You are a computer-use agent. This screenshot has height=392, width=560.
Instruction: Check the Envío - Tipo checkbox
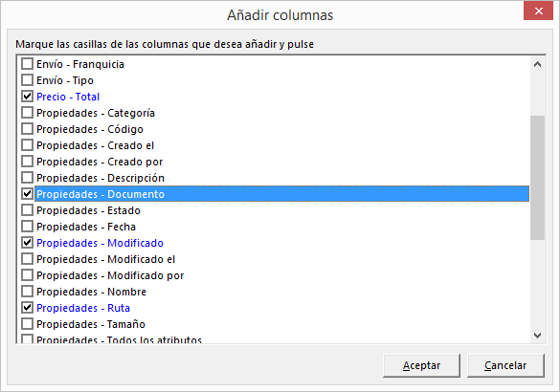point(27,80)
